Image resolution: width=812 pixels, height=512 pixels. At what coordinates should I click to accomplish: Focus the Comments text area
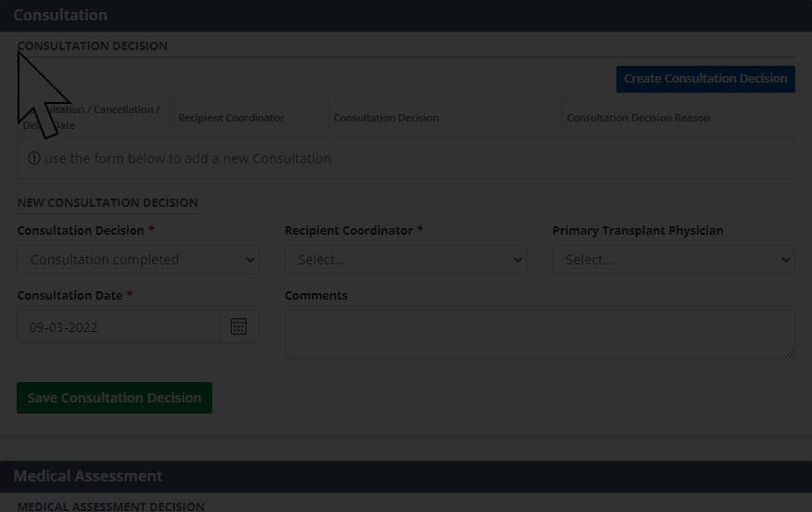[539, 334]
